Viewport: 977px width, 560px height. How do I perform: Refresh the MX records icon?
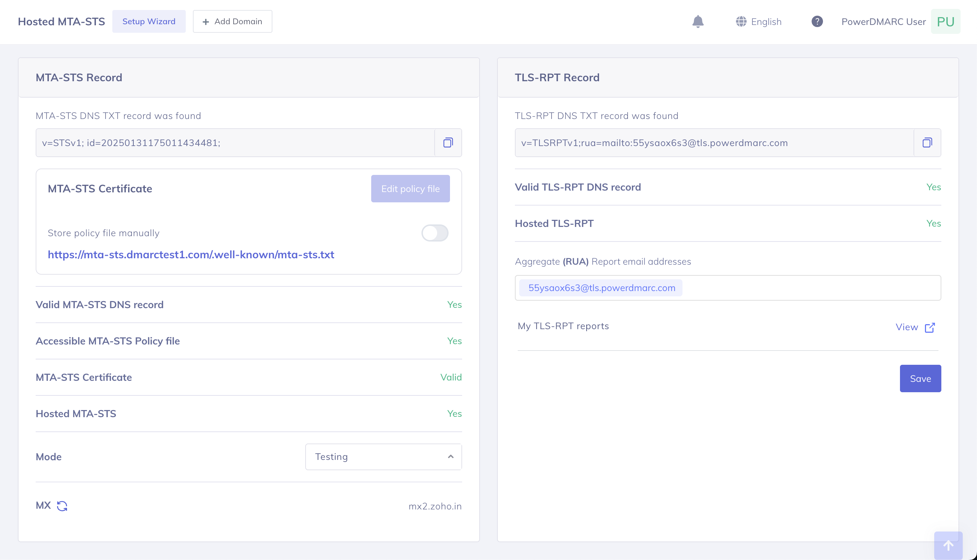click(x=62, y=506)
